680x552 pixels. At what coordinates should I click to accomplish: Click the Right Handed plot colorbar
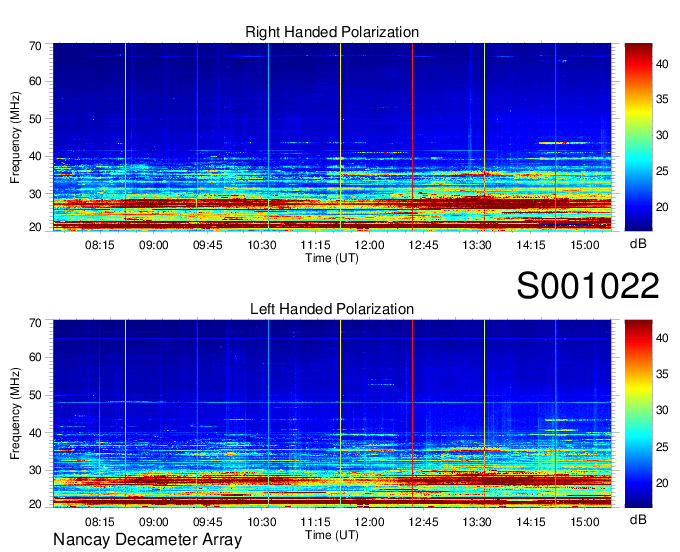click(x=638, y=137)
